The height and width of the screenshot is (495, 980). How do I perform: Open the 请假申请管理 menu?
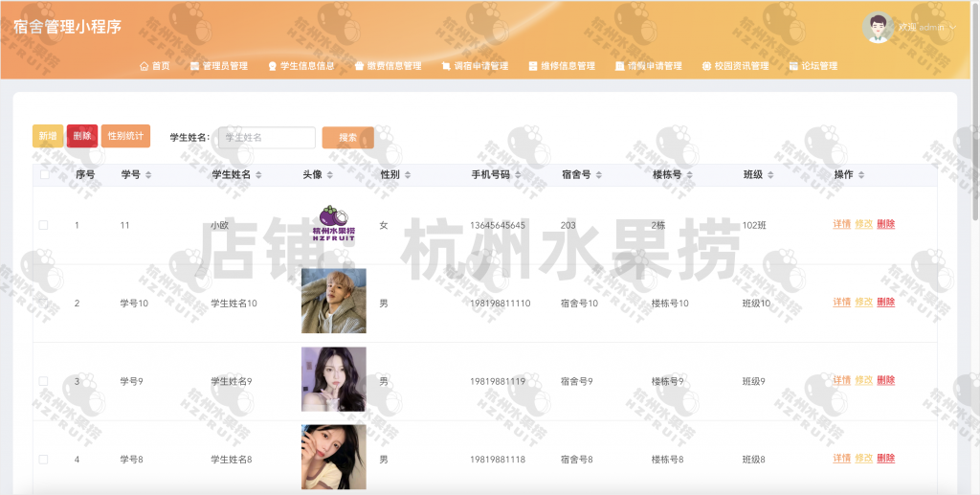(x=649, y=66)
